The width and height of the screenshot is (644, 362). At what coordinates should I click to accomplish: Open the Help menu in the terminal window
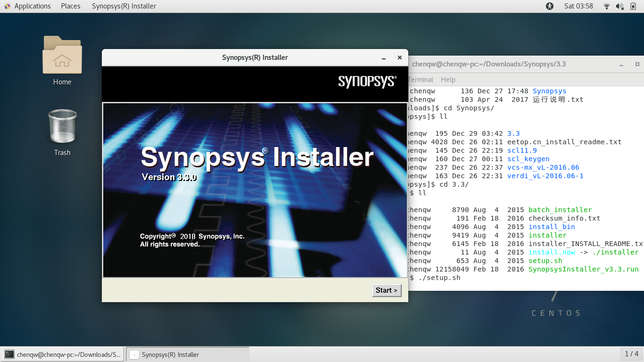pos(448,80)
